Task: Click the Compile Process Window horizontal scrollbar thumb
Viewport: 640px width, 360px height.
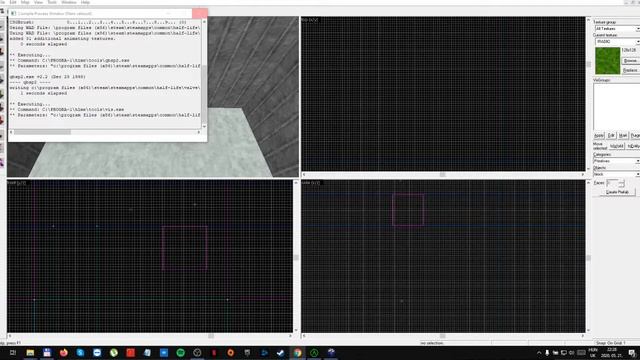Action: (42, 132)
